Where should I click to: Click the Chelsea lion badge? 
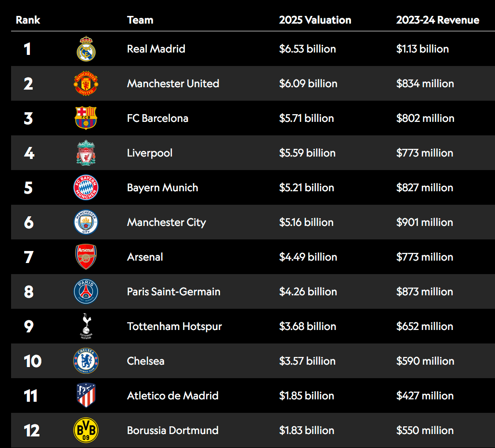[x=86, y=361]
